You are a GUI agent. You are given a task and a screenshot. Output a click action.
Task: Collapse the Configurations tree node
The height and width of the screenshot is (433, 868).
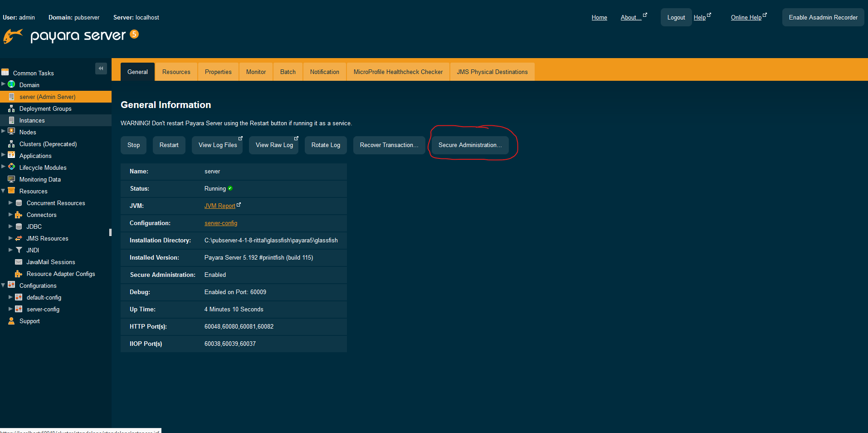coord(4,285)
